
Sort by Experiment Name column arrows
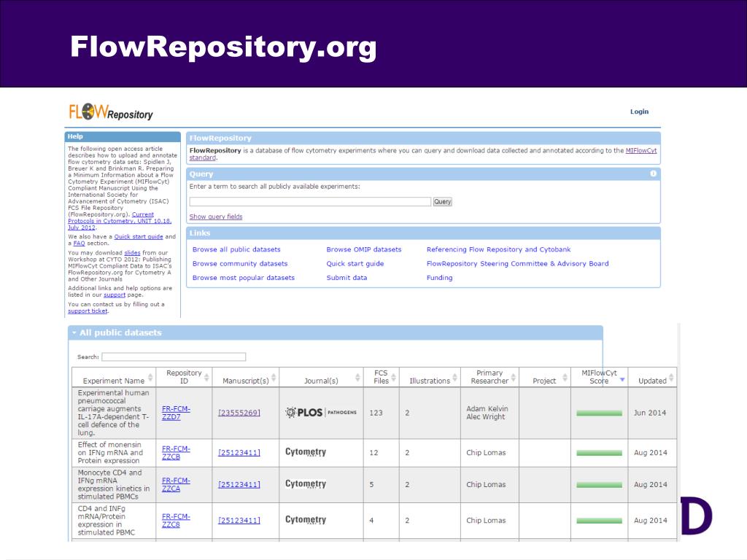pos(150,378)
